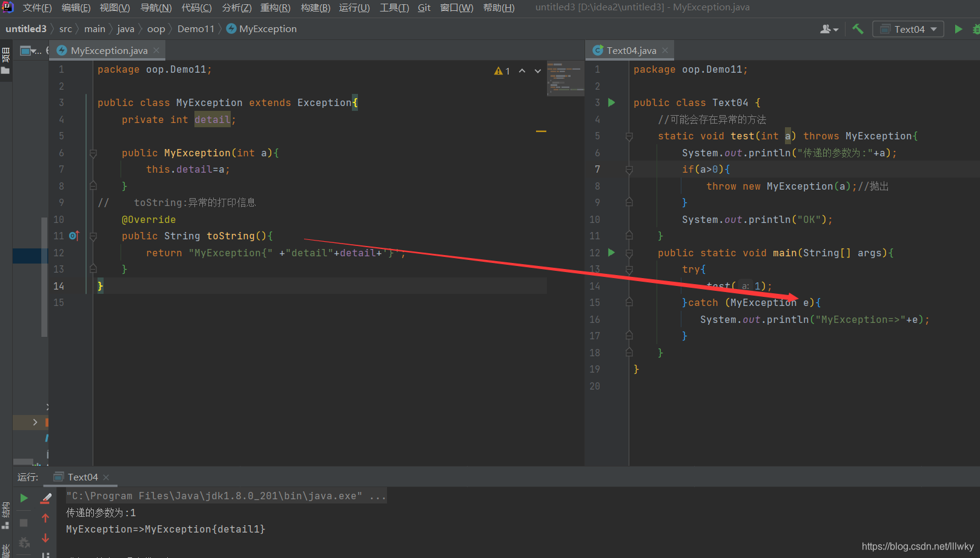Open the Code With Me user icon menu
The width and height of the screenshot is (980, 558).
tap(829, 28)
